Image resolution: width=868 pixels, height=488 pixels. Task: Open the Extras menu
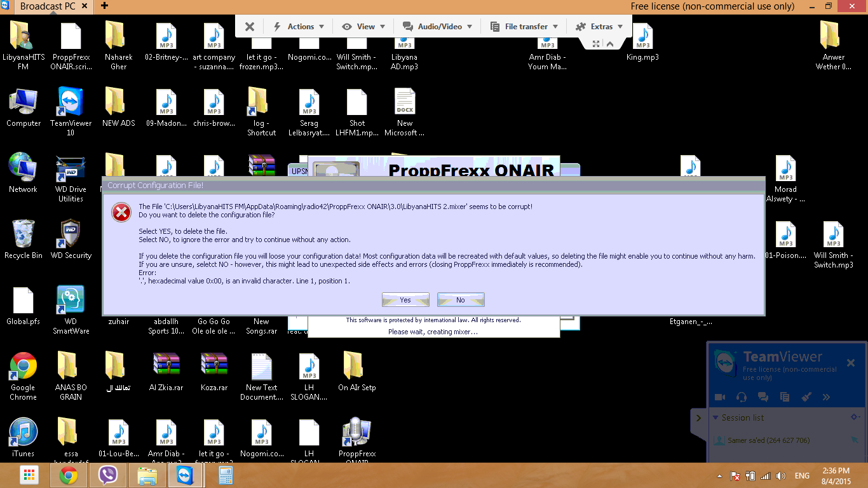599,27
